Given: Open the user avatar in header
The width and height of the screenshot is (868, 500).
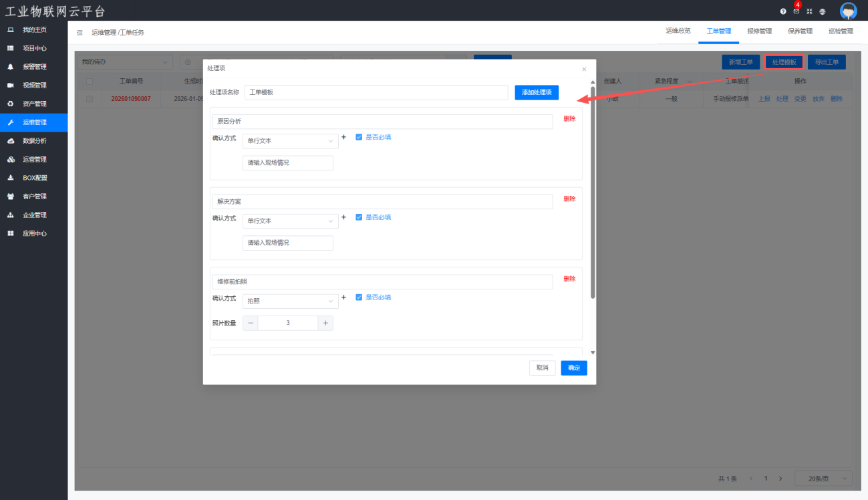Looking at the screenshot, I should pos(848,11).
